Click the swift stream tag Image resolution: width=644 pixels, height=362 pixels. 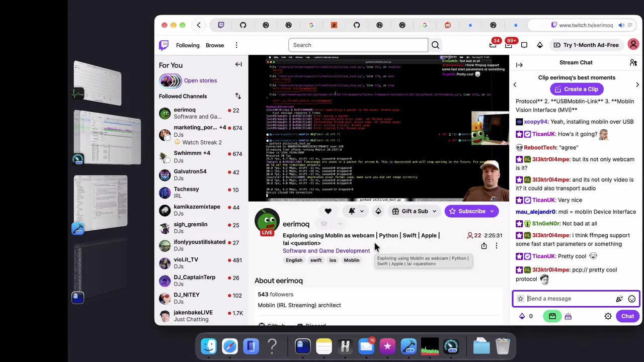click(x=316, y=260)
